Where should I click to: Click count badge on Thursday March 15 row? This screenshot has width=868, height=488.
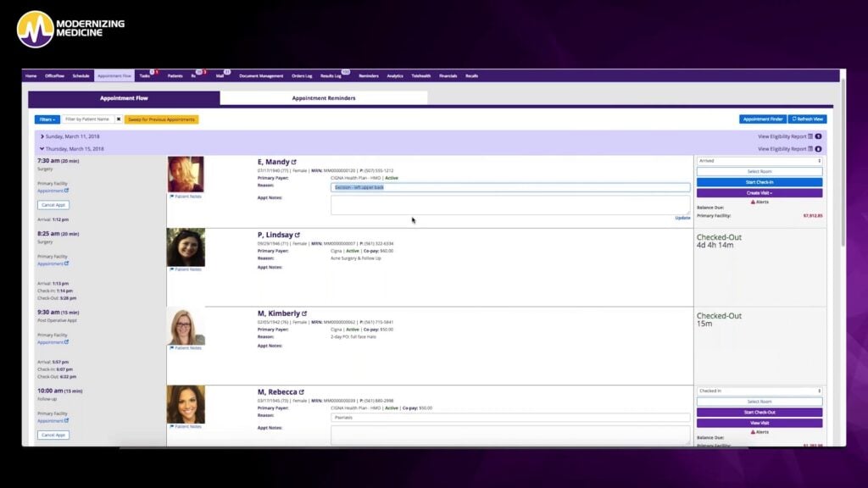pyautogui.click(x=818, y=149)
